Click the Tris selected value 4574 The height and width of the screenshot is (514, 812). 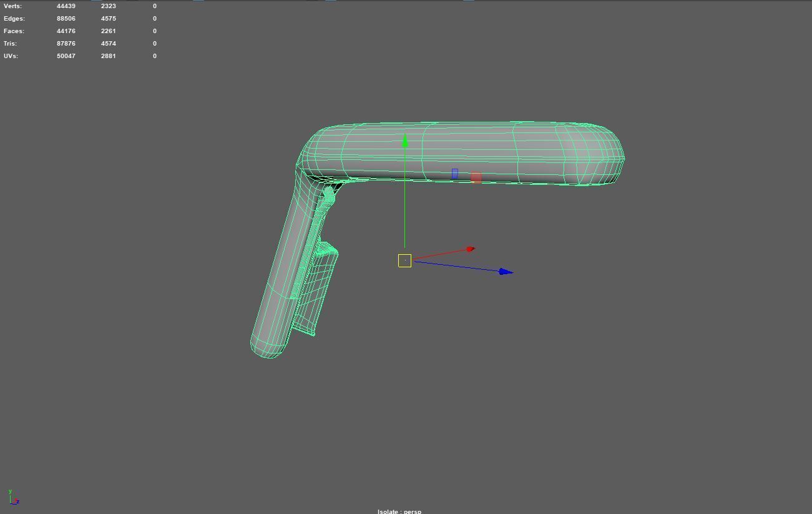(109, 43)
